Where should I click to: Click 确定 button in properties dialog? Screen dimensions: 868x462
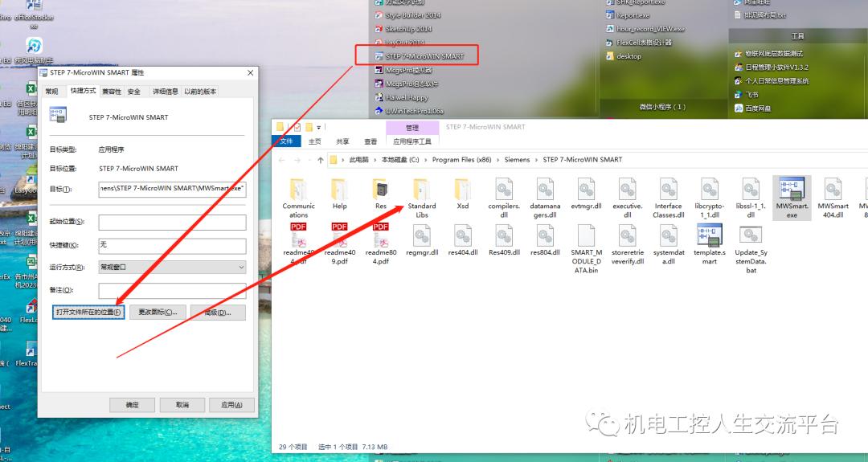tap(133, 405)
